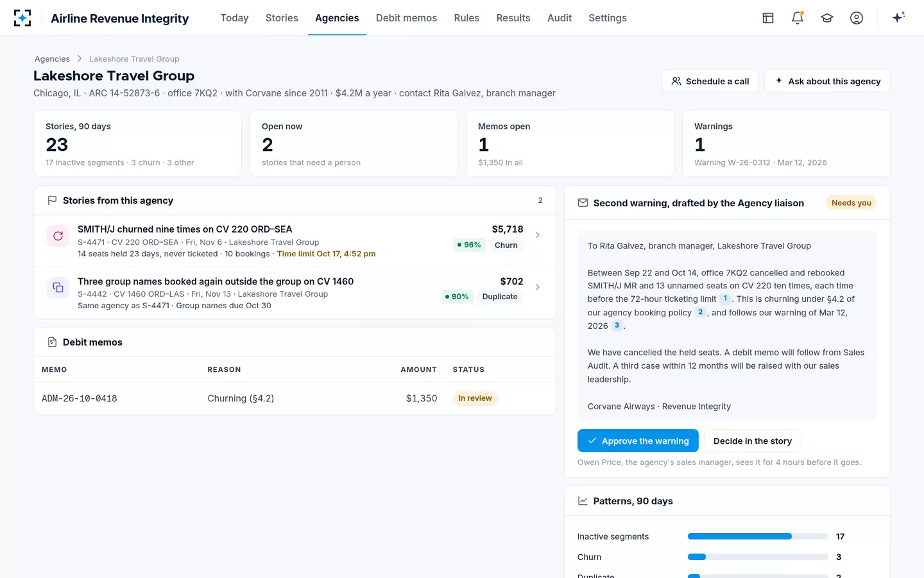Open the user account profile icon
Viewport: 924px width, 578px height.
coord(857,18)
